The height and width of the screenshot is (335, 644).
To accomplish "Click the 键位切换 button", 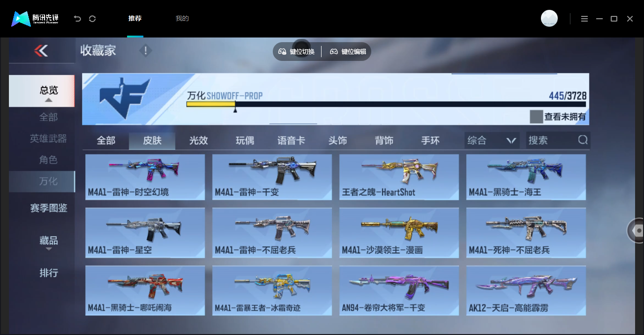I will [x=297, y=52].
